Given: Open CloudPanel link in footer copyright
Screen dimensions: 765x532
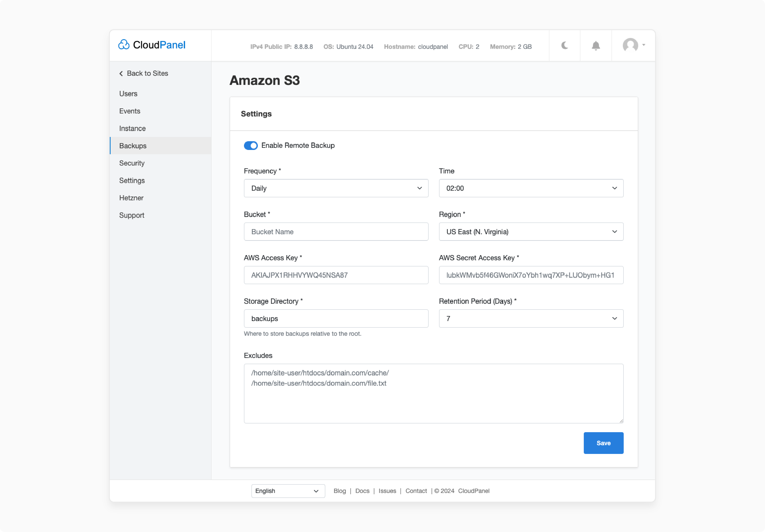Looking at the screenshot, I should click(x=473, y=491).
